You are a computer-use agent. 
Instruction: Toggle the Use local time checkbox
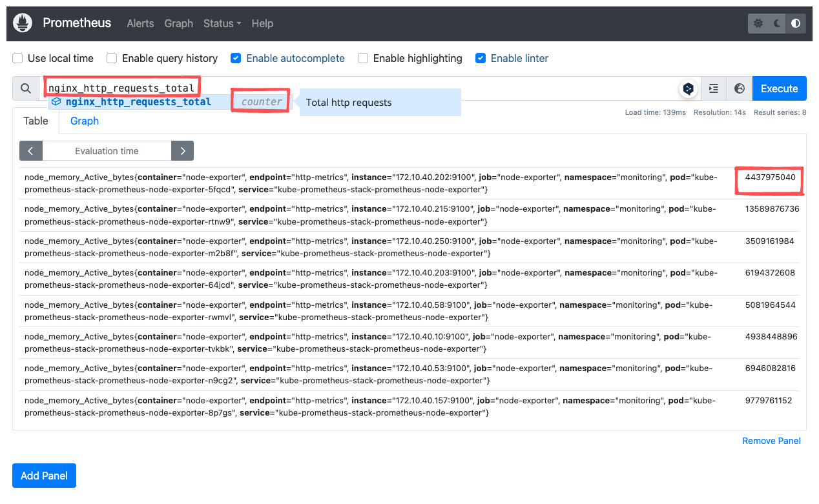tap(17, 58)
